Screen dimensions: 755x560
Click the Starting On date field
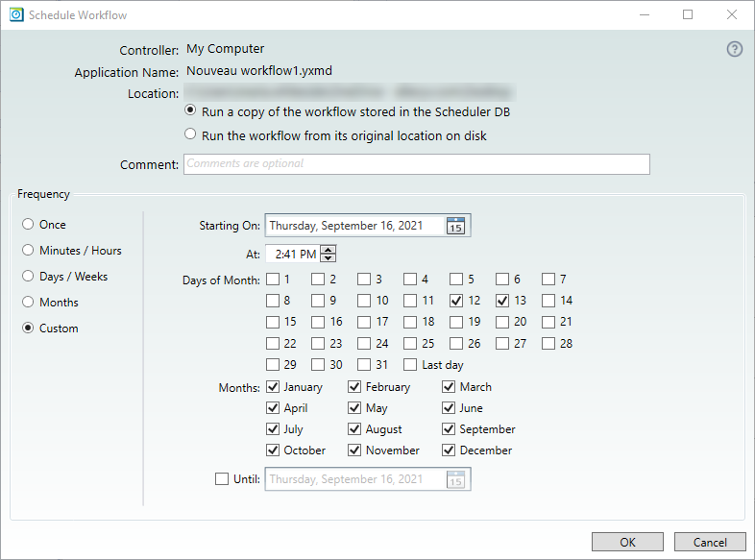pos(354,226)
